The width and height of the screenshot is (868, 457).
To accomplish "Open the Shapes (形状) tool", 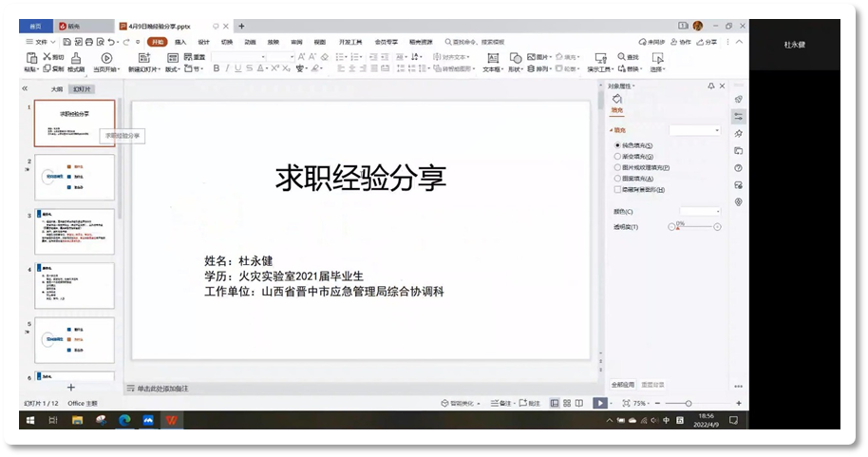I will point(515,64).
